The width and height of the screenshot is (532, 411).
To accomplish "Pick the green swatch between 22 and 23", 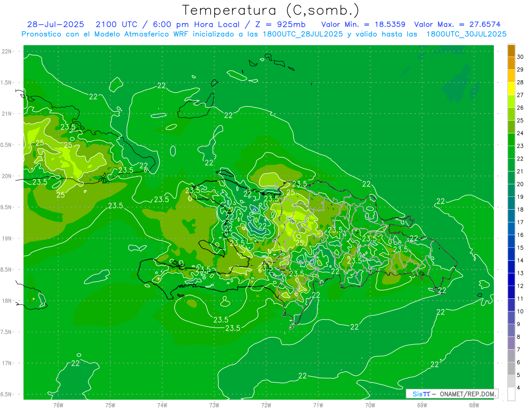I will [x=511, y=153].
